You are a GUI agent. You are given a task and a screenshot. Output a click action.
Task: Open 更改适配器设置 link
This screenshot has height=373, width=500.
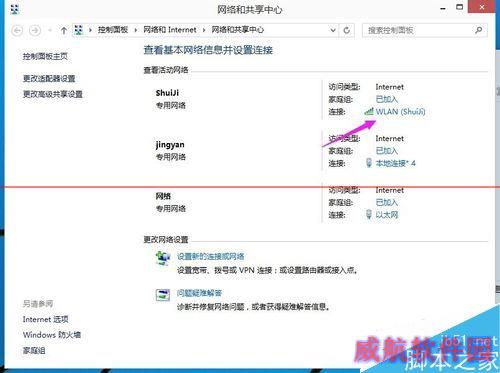tap(49, 79)
